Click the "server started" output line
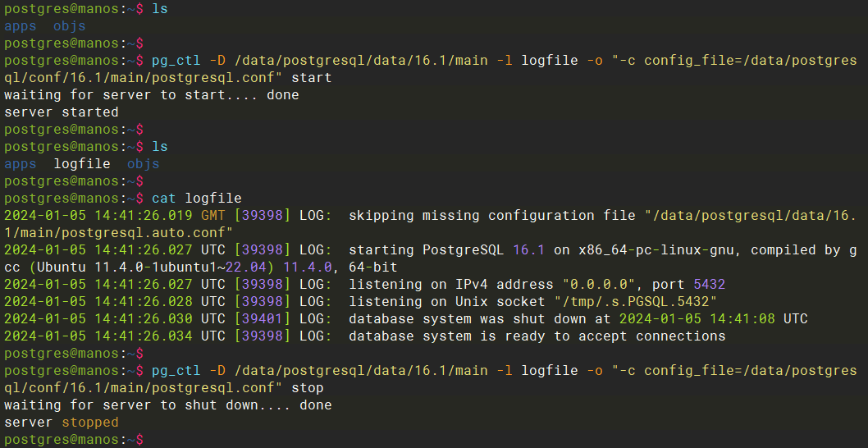Screen dimensions: 868x448 (x=62, y=112)
